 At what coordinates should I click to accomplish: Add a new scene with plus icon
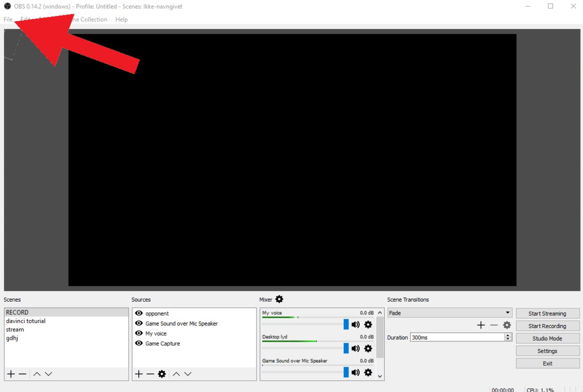[11, 374]
